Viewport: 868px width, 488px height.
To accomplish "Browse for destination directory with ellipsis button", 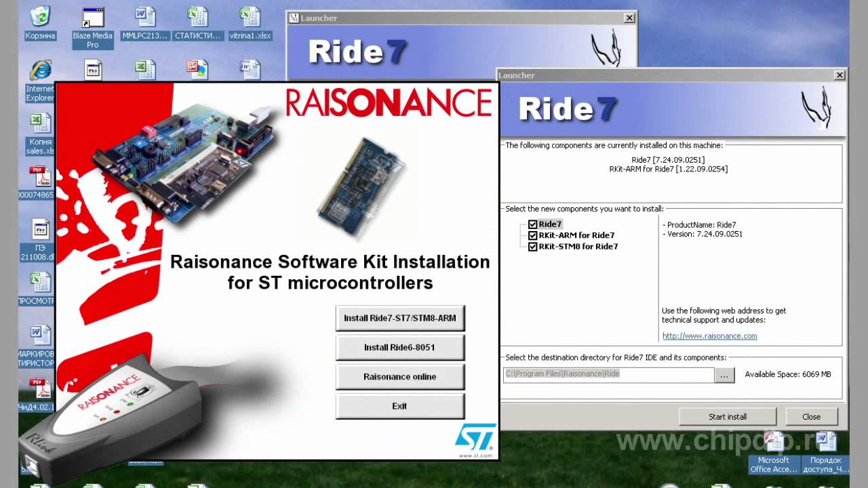I will pyautogui.click(x=725, y=375).
